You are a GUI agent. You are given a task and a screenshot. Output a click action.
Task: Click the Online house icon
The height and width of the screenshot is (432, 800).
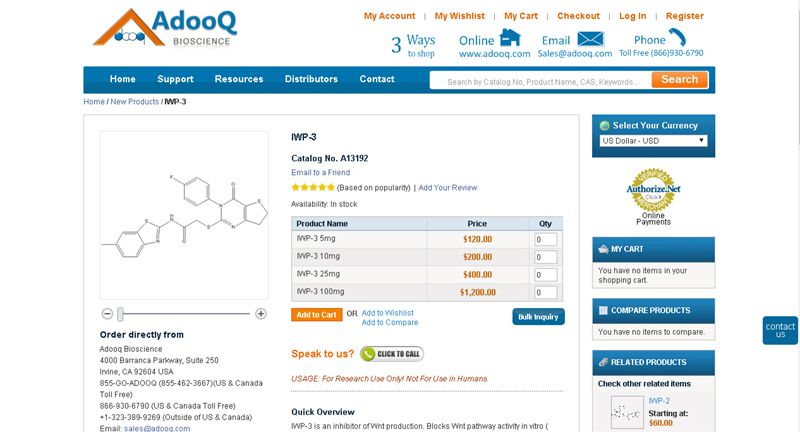point(510,38)
